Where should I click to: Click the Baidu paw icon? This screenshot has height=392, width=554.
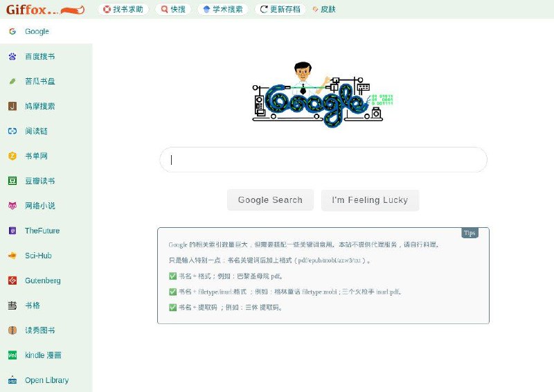(12, 56)
